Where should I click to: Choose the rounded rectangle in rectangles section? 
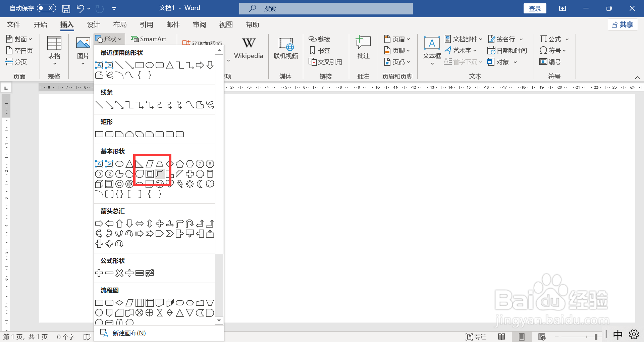(109, 134)
